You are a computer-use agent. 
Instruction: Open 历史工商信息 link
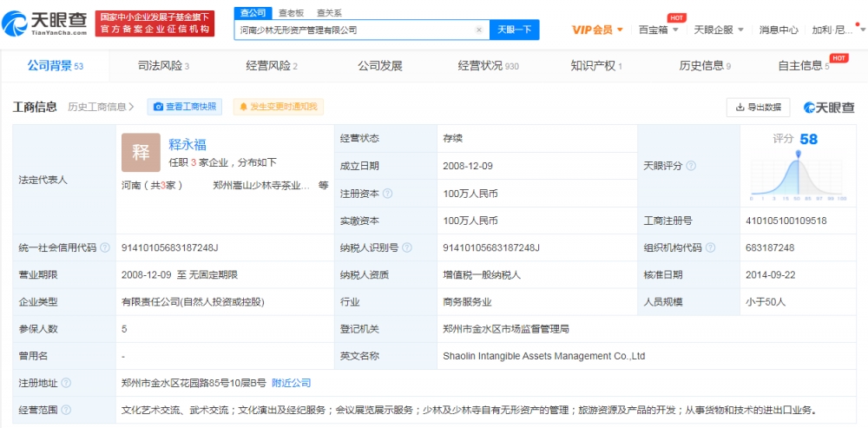(x=101, y=107)
